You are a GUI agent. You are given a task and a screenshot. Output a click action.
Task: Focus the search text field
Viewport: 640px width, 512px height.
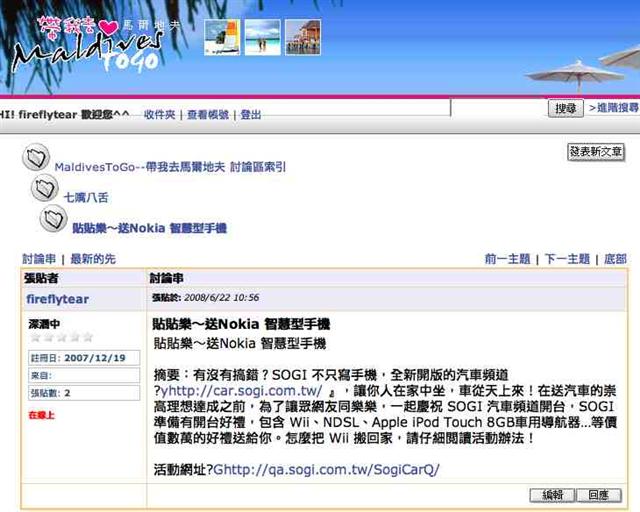point(499,109)
